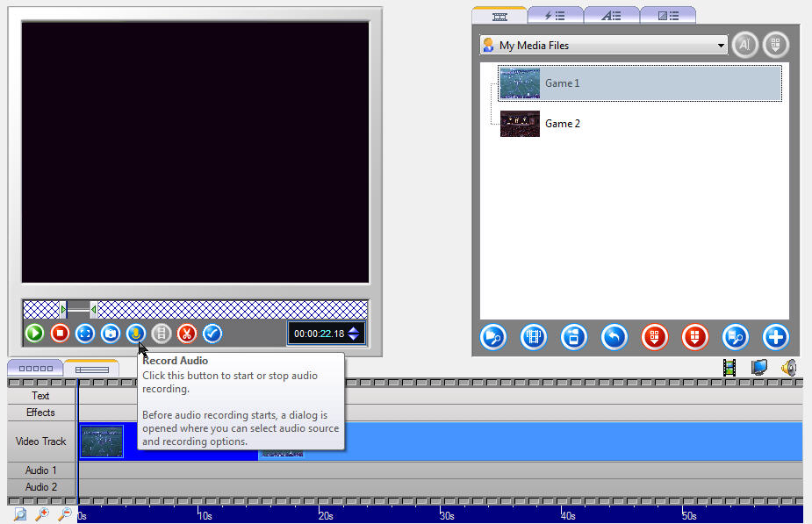Click the 10s mark on timeline ruler

(x=205, y=516)
